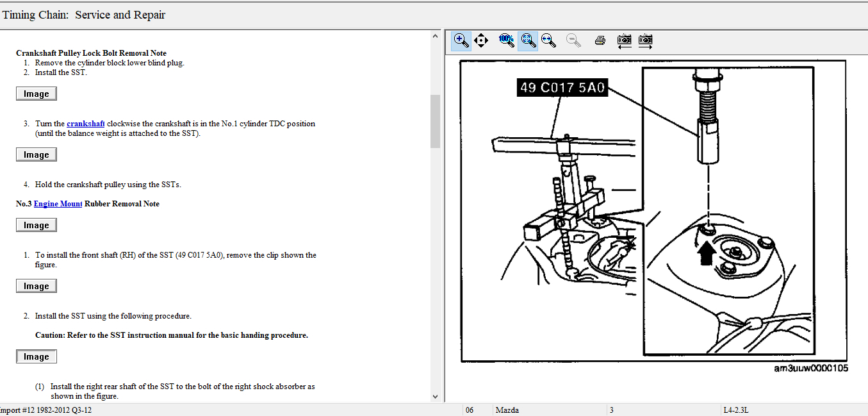Open the crankshaft hyperlink
Image resolution: width=868 pixels, height=416 pixels.
pyautogui.click(x=85, y=124)
